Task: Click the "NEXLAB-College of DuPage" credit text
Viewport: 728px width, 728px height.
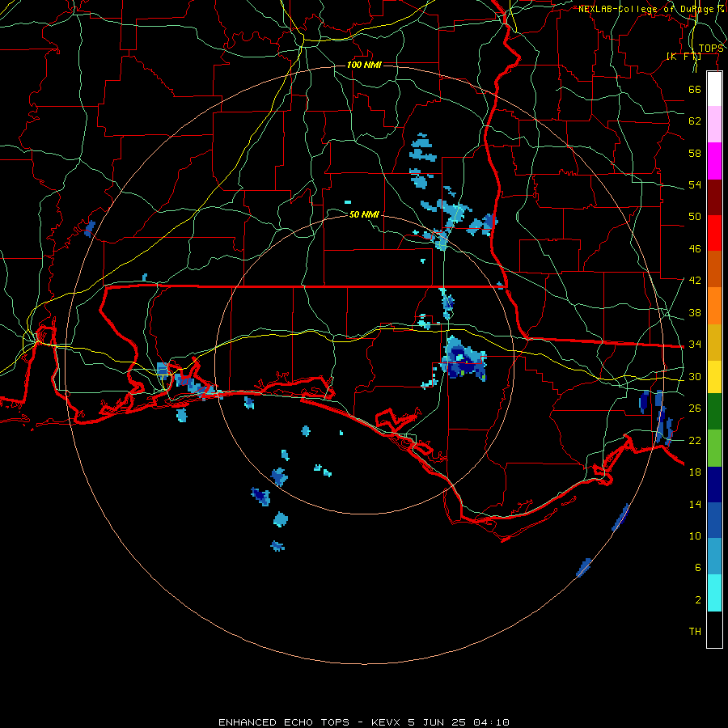Action: (648, 9)
